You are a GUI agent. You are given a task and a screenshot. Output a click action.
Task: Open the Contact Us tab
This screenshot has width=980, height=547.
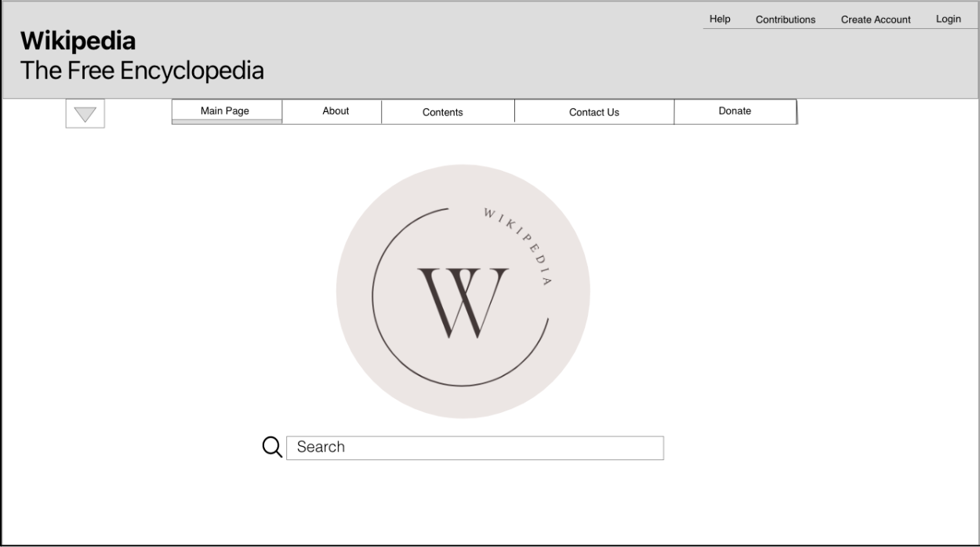[594, 111]
